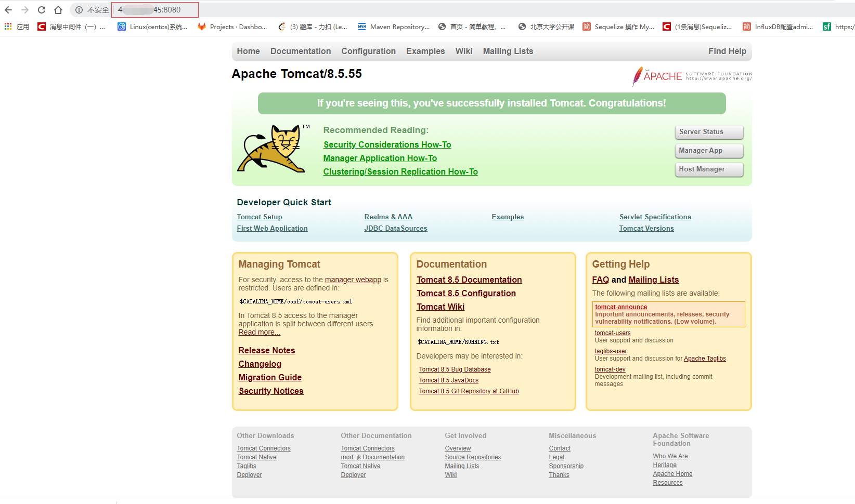This screenshot has height=504, width=855.
Task: Open Tomcat 8.5 Documentation link
Action: (469, 280)
